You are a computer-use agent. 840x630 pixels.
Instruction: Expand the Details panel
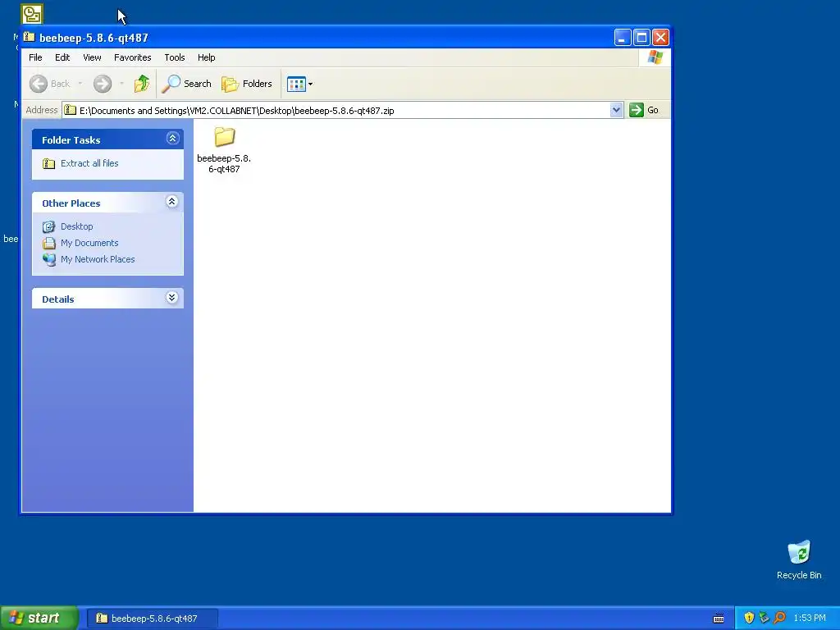pyautogui.click(x=172, y=298)
